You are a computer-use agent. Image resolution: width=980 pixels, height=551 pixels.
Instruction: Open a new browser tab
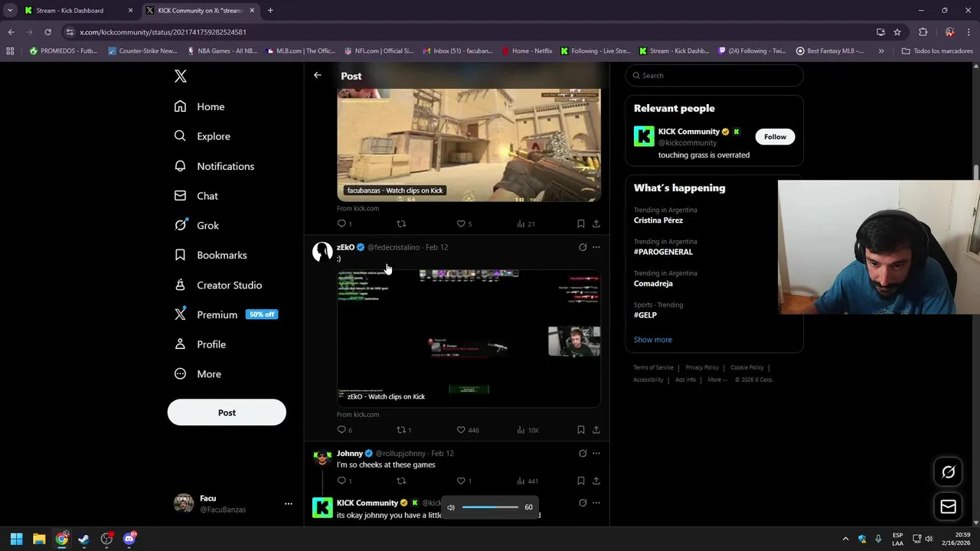[270, 10]
